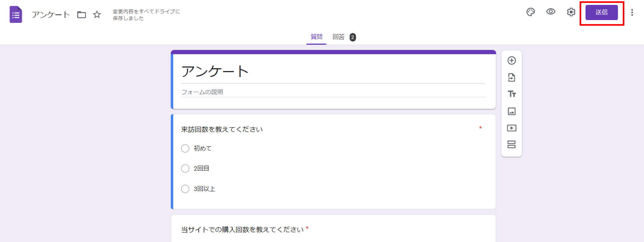
Task: Import questions from another form icon
Action: point(512,77)
